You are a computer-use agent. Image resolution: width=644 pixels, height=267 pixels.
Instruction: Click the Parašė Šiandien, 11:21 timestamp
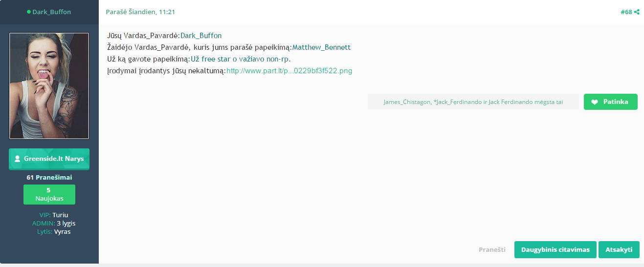[x=141, y=12]
